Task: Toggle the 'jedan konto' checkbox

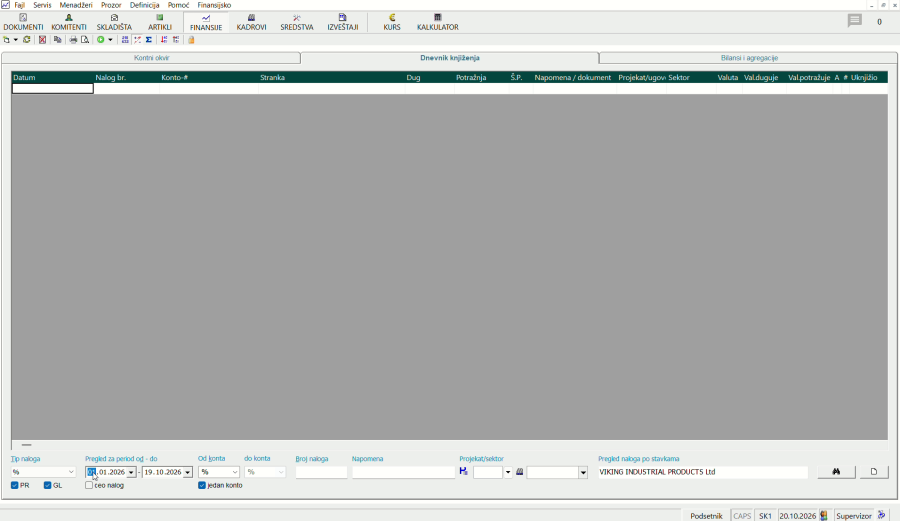Action: coord(202,485)
